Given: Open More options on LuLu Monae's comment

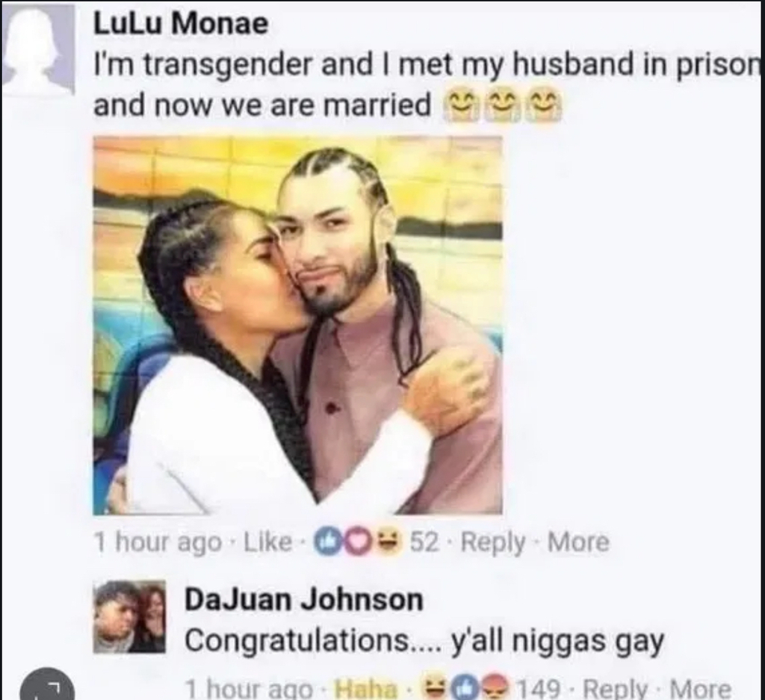Looking at the screenshot, I should tap(579, 542).
